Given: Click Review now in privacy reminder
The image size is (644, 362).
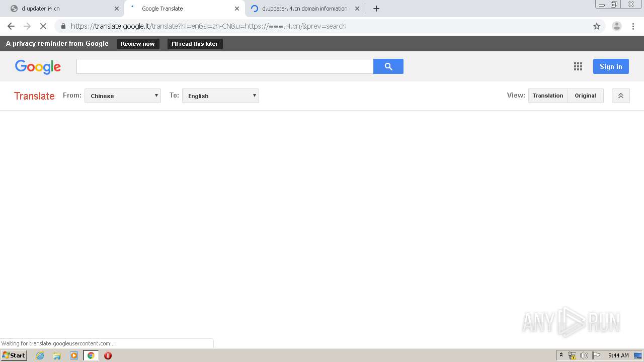Looking at the screenshot, I should (138, 44).
